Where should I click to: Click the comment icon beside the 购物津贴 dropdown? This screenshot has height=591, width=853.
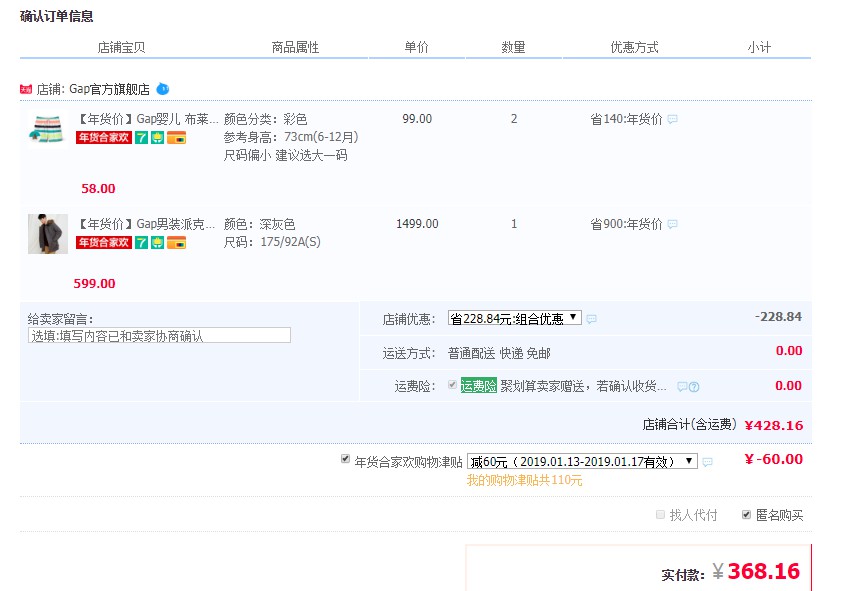pos(707,463)
